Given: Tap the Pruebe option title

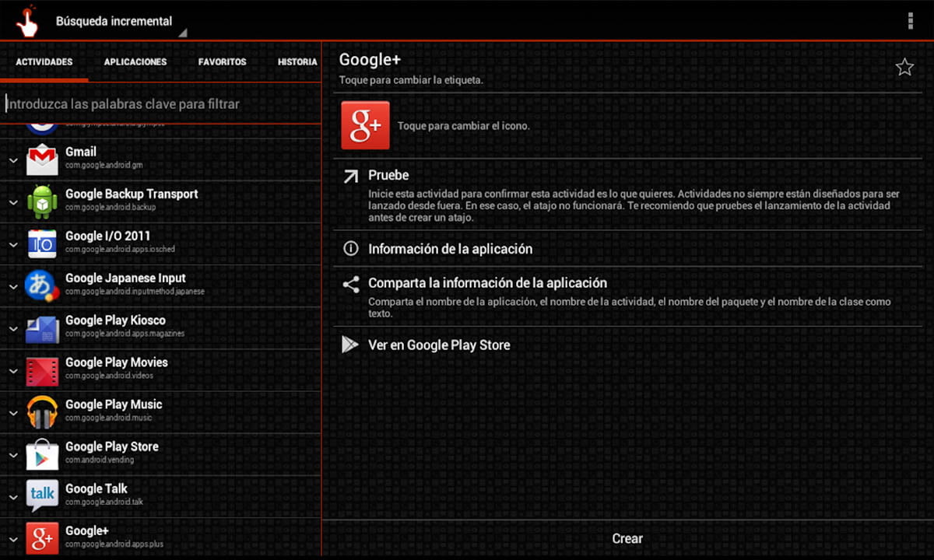Looking at the screenshot, I should [x=388, y=176].
